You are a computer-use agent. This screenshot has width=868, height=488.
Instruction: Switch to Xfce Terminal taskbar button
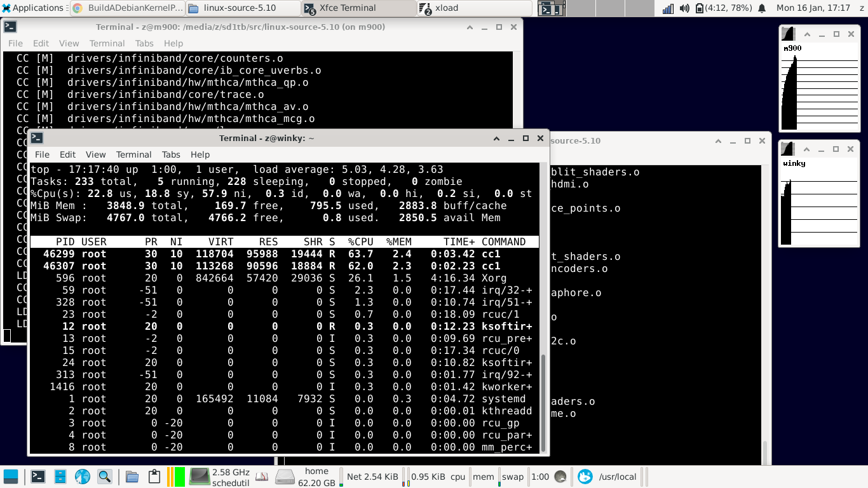359,8
